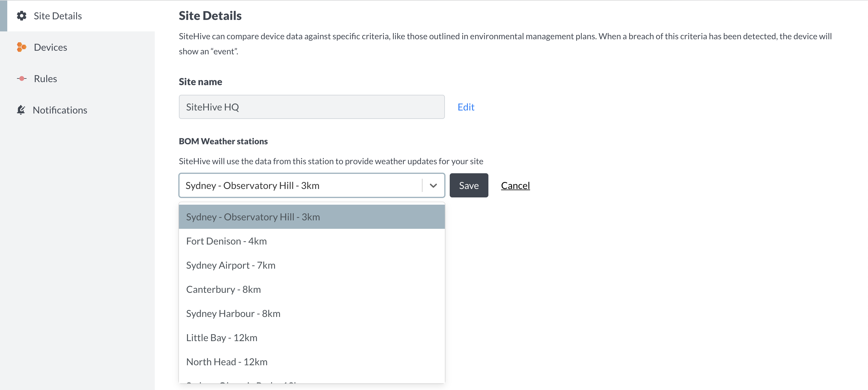
Task: Click the Site Details page heading
Action: pos(210,16)
